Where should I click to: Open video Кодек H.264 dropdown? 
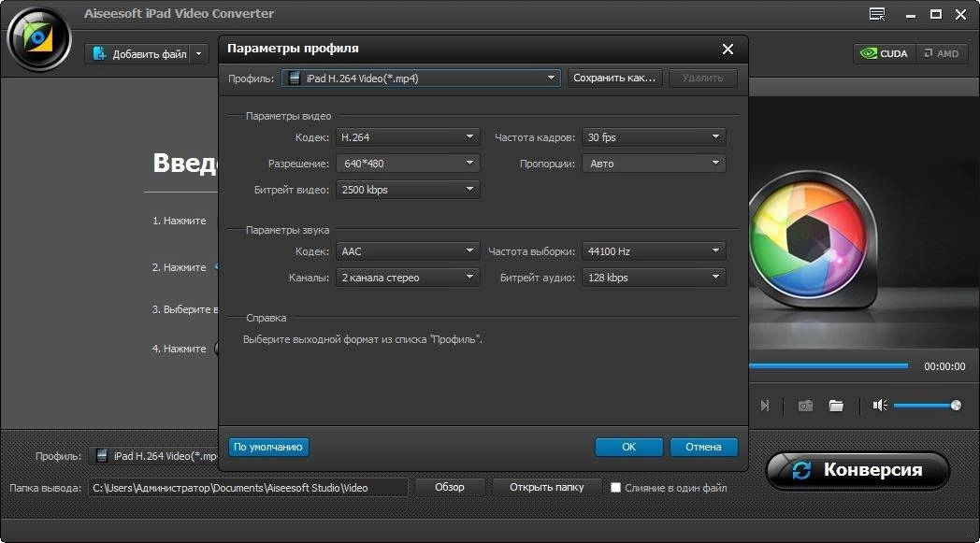pyautogui.click(x=408, y=136)
